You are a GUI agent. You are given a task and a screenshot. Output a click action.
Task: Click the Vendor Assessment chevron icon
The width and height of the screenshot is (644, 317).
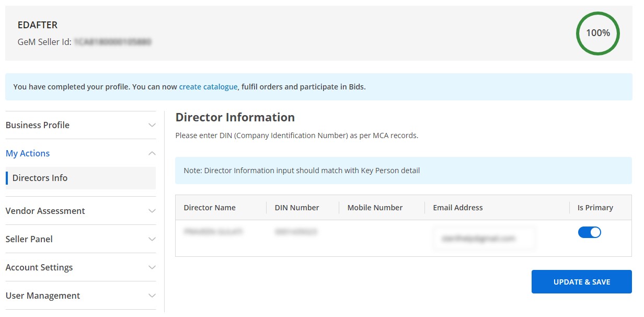coord(152,211)
